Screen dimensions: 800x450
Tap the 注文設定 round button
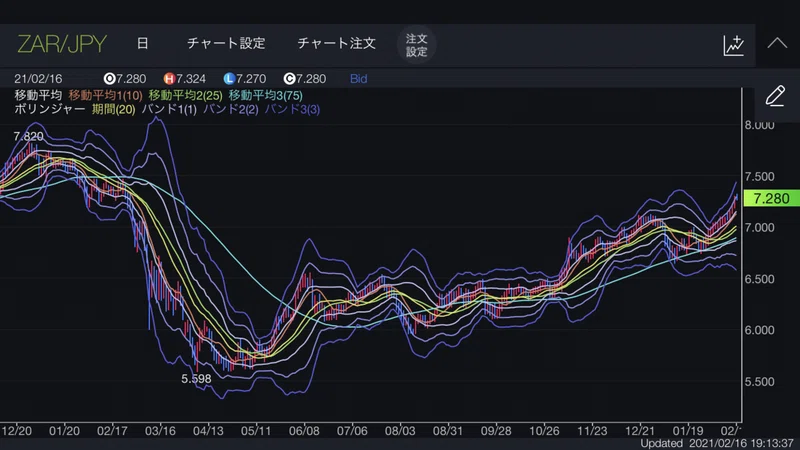coord(416,45)
